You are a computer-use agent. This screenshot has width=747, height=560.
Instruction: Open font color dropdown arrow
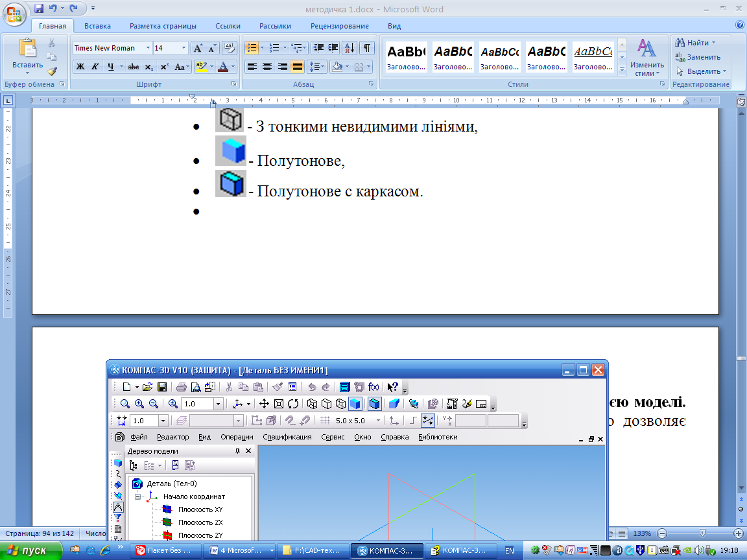[233, 67]
